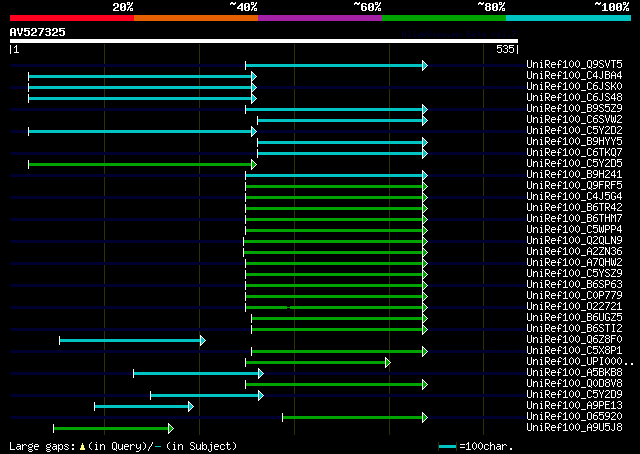
Task: Click the cyan alignment bar for A9PE13
Action: (144, 407)
